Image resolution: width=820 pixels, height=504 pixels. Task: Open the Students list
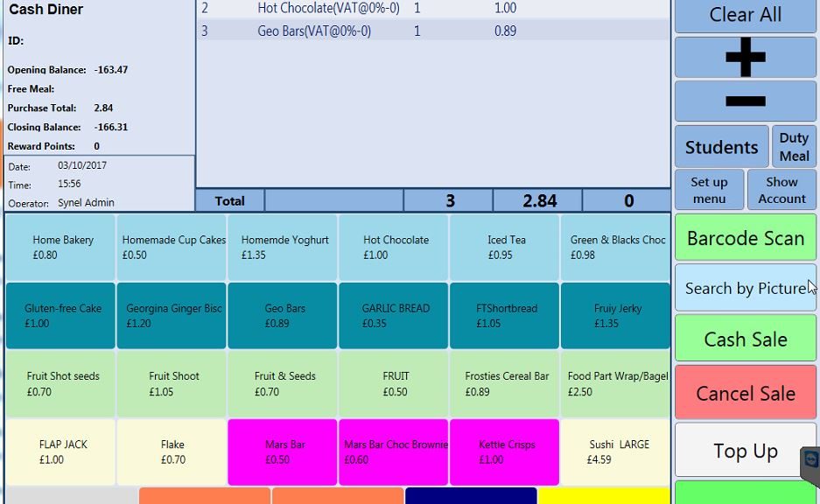(x=721, y=147)
